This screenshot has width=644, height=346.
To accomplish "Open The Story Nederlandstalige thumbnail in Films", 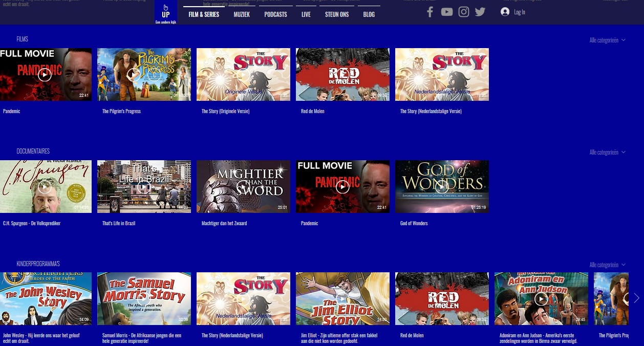I will coord(442,75).
